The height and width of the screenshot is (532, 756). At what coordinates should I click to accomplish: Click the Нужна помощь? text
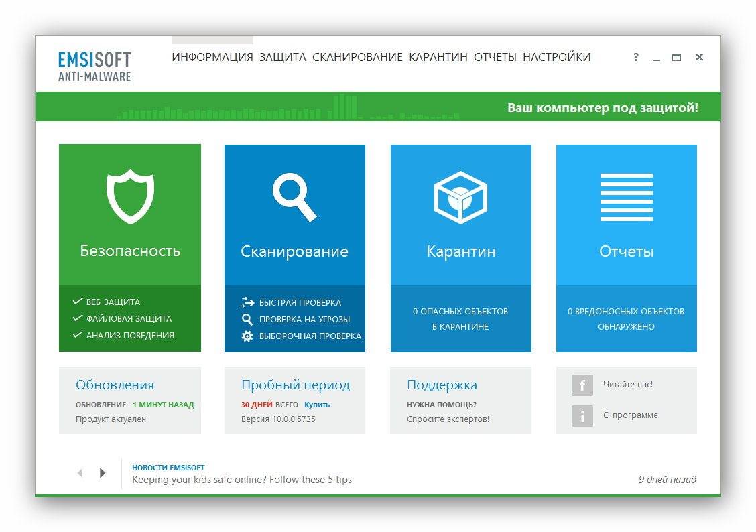(442, 405)
